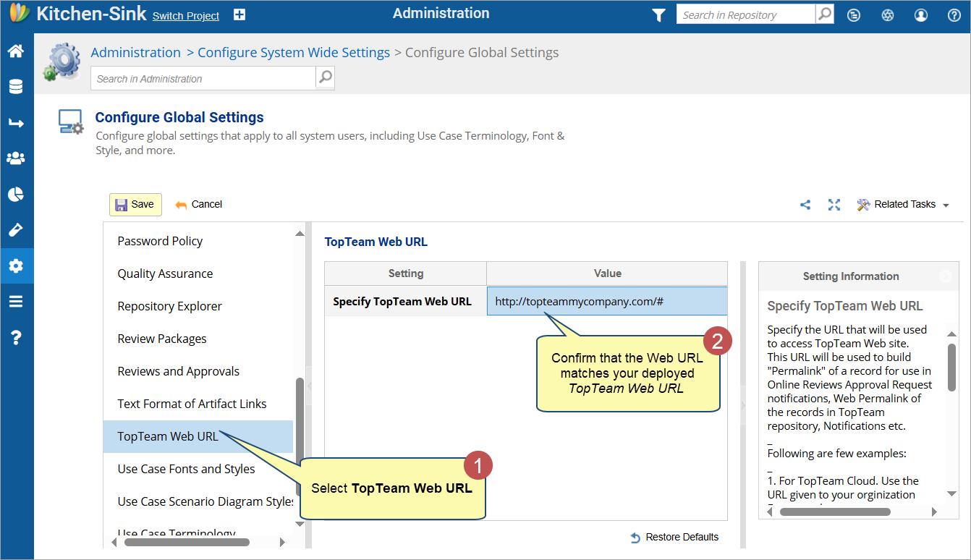Click the TopTeam logo icon
This screenshot has width=971, height=560.
(x=18, y=14)
